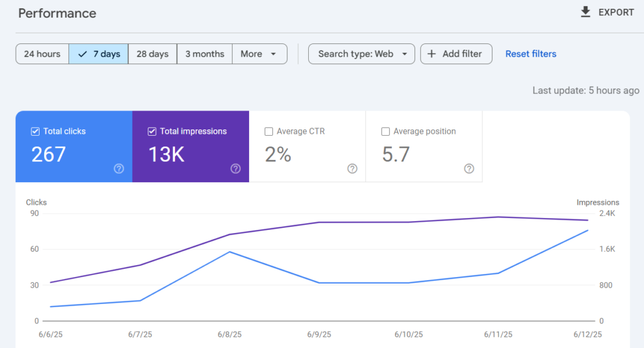Click the Export download icon
The image size is (644, 348).
(x=586, y=12)
